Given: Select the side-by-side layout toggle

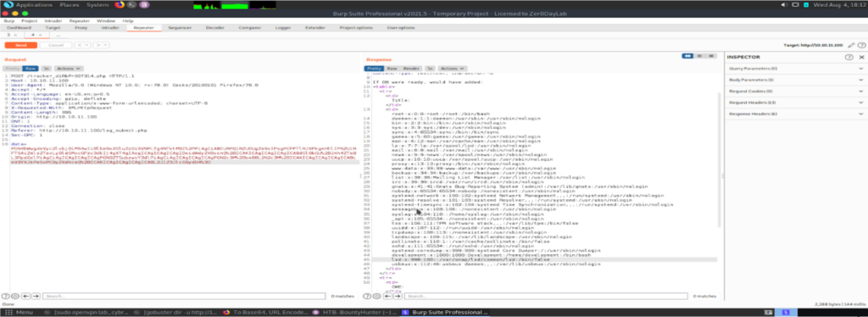Looking at the screenshot, I should point(687,56).
